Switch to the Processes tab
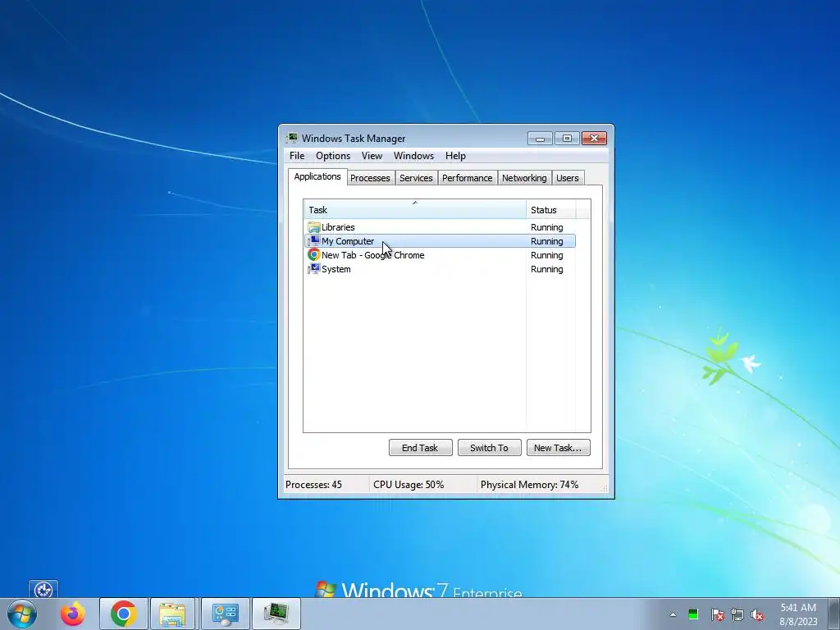The height and width of the screenshot is (630, 840). coord(370,178)
